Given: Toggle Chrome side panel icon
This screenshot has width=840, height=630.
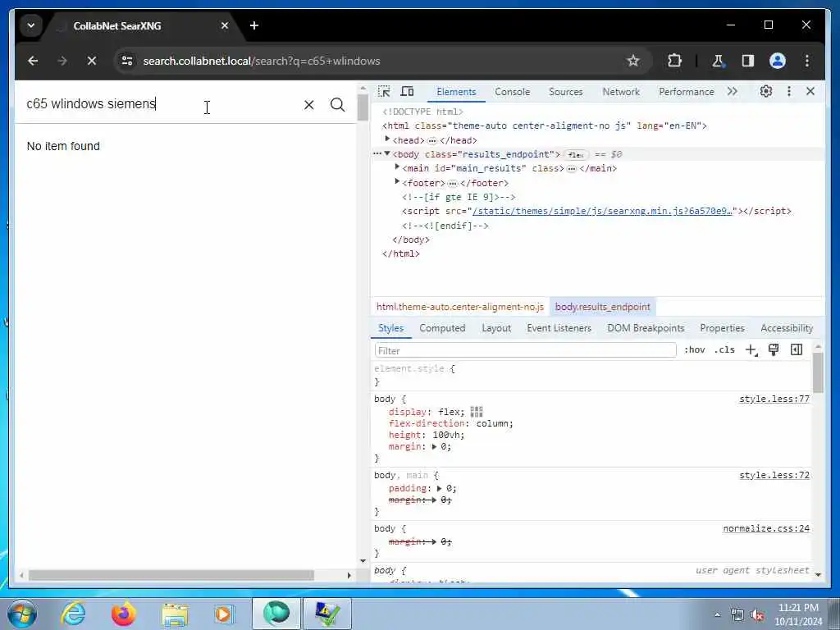Looking at the screenshot, I should [748, 61].
